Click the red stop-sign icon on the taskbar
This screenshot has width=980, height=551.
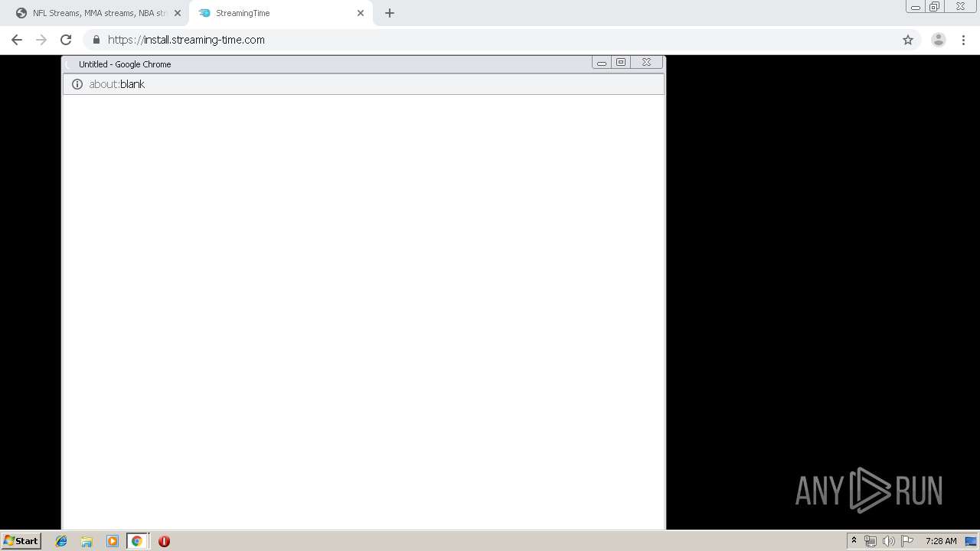pos(164,541)
